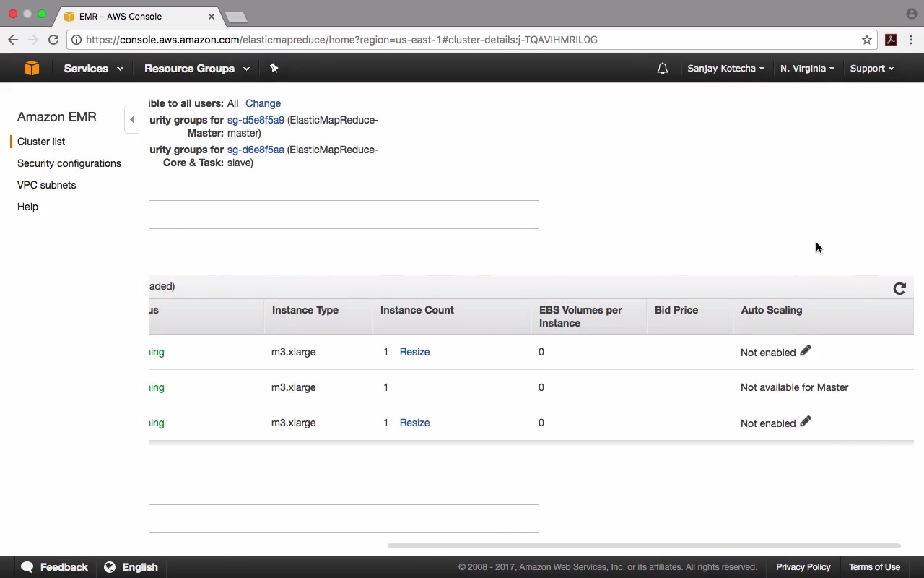Click the Auto Scaling column header

click(x=772, y=310)
